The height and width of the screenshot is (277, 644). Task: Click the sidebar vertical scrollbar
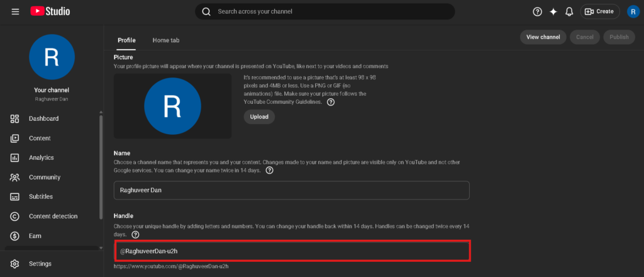click(101, 167)
